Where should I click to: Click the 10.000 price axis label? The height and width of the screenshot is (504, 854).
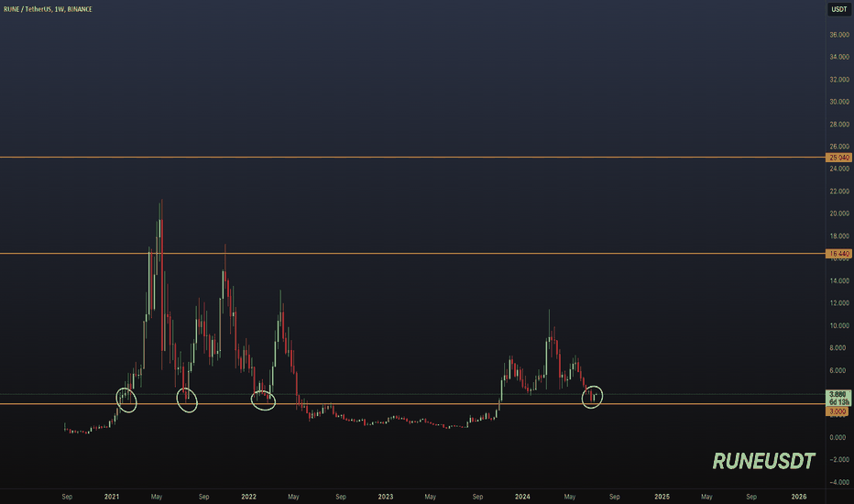[x=838, y=325]
